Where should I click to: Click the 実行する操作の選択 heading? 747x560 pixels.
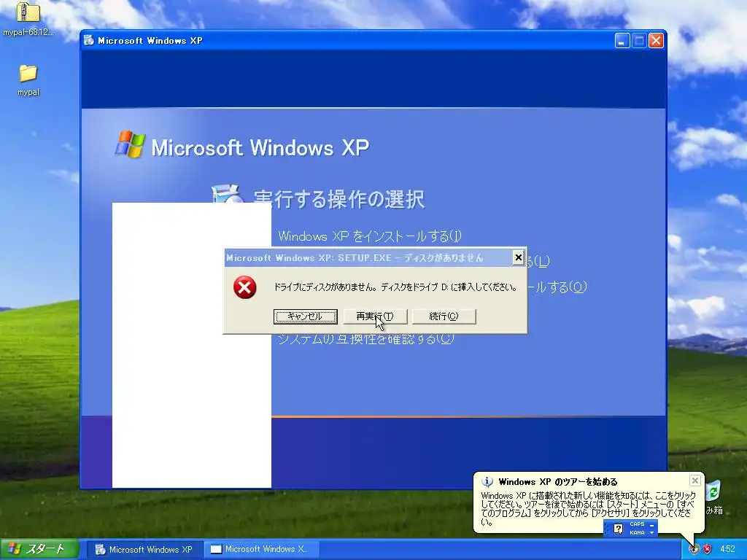338,199
